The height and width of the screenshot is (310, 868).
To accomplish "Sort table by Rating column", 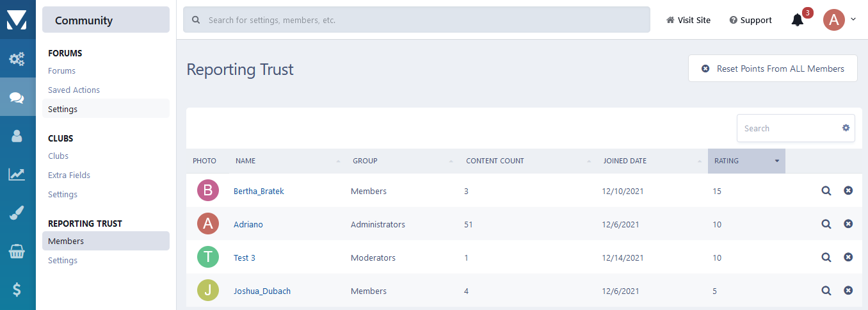I will pos(746,161).
